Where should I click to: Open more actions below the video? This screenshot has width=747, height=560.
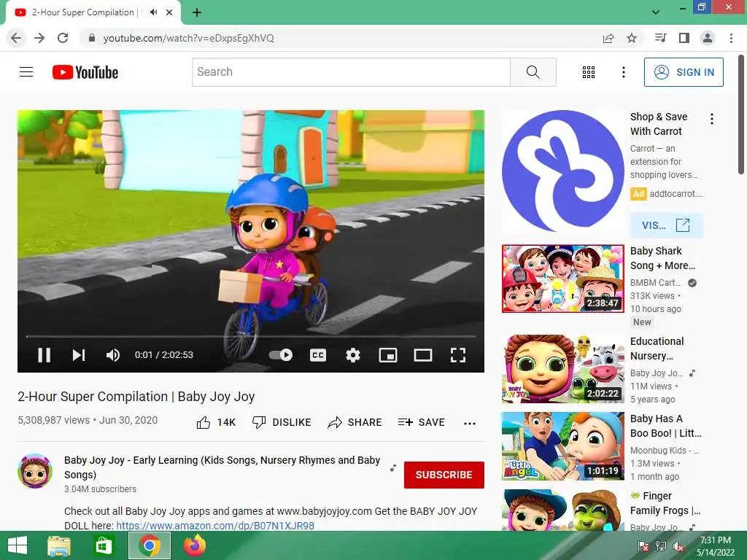(470, 424)
